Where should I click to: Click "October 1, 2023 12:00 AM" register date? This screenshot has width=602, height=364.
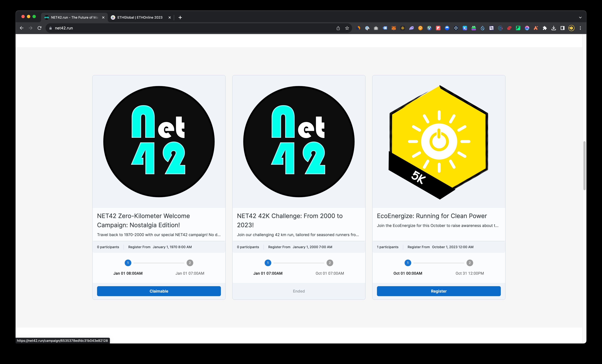pyautogui.click(x=452, y=247)
